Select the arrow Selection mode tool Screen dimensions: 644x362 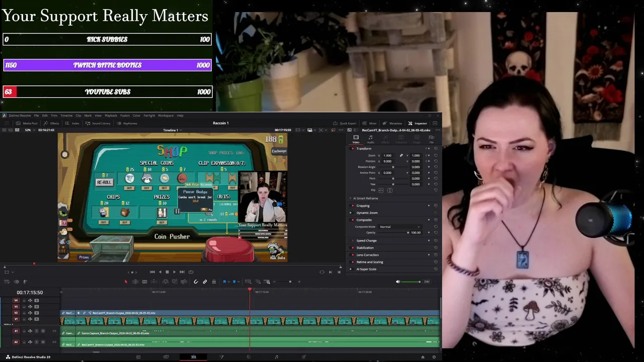(x=126, y=282)
